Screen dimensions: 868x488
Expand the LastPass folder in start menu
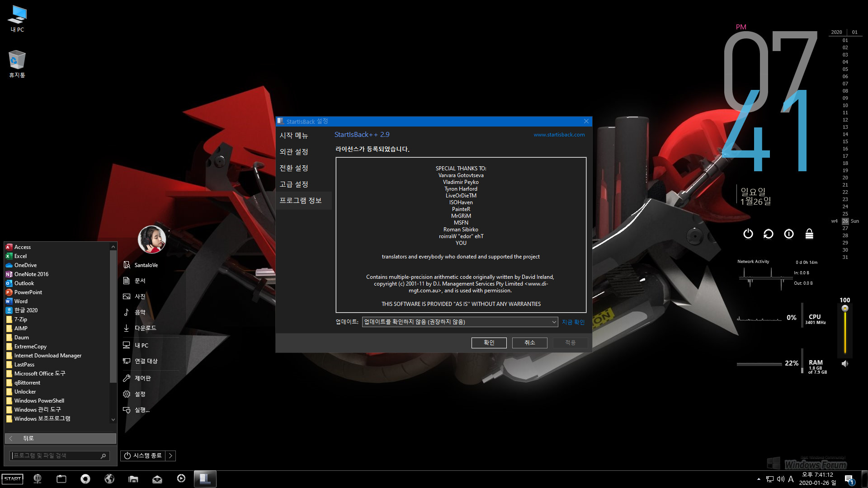coord(57,365)
